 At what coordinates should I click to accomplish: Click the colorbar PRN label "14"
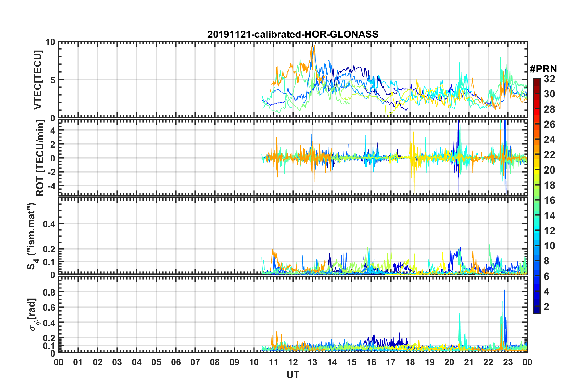click(x=549, y=215)
